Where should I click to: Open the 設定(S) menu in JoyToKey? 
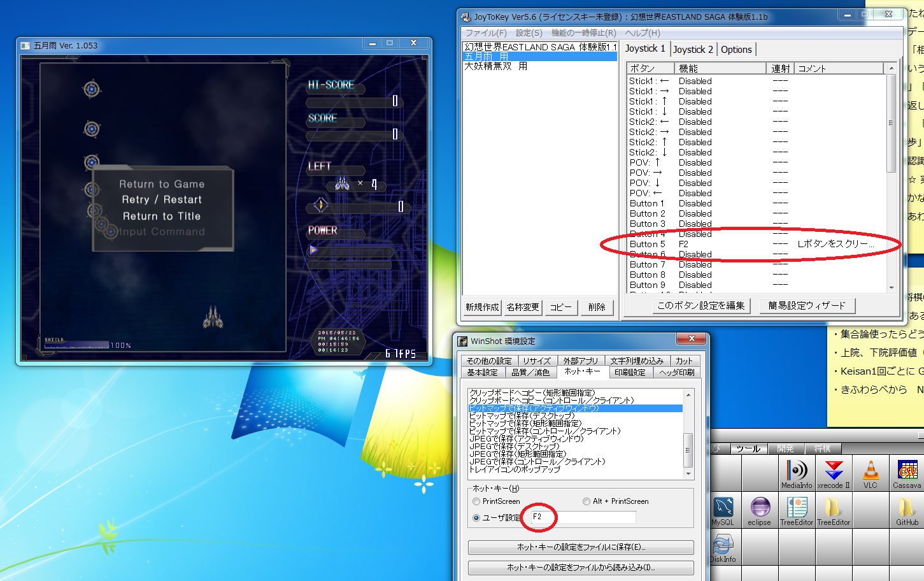529,32
